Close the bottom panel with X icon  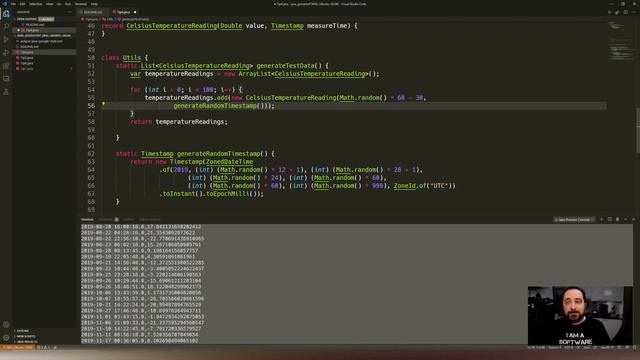(x=634, y=220)
